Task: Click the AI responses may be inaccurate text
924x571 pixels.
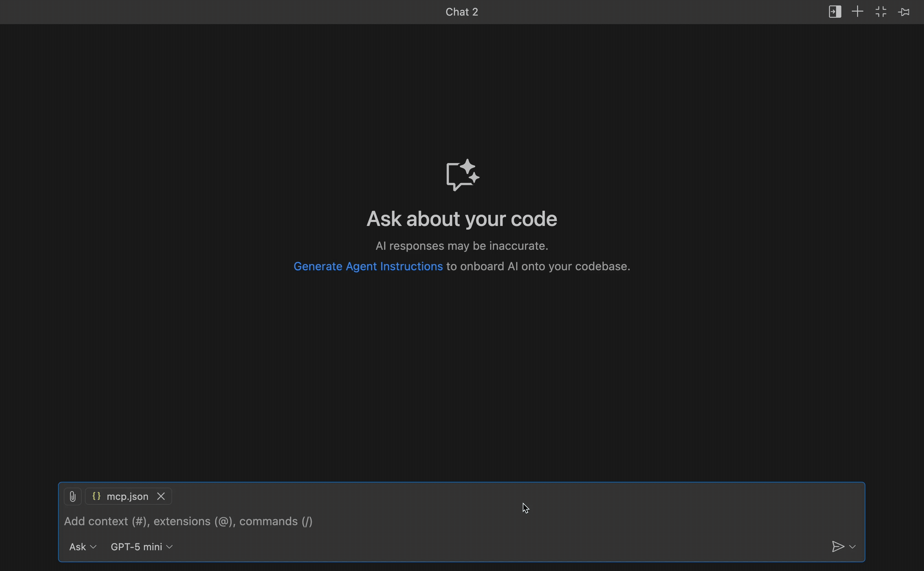Action: [x=461, y=246]
